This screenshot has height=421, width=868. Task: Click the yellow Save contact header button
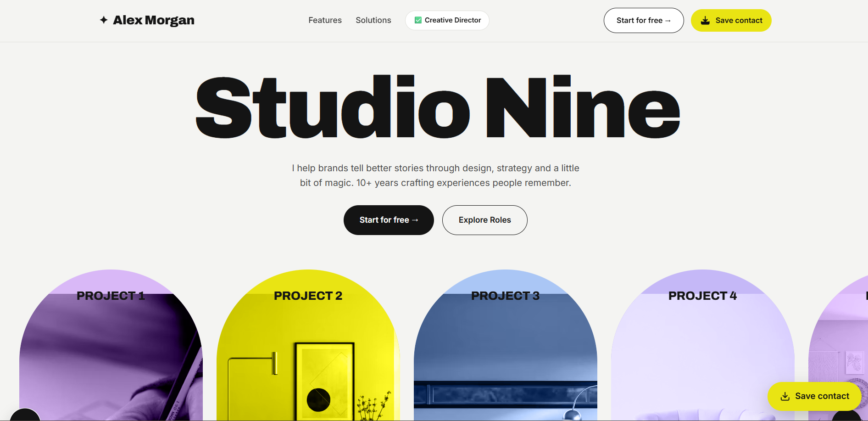tap(731, 20)
